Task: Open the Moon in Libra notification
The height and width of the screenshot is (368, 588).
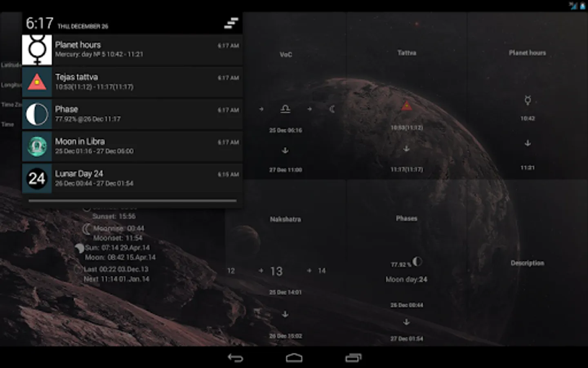Action: point(132,146)
